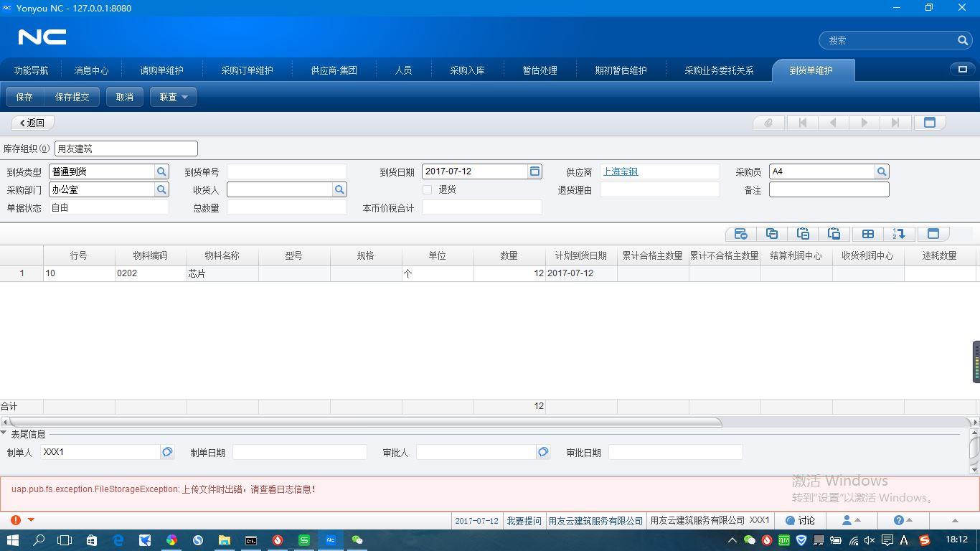Click the red error alert icon

pyautogui.click(x=16, y=520)
